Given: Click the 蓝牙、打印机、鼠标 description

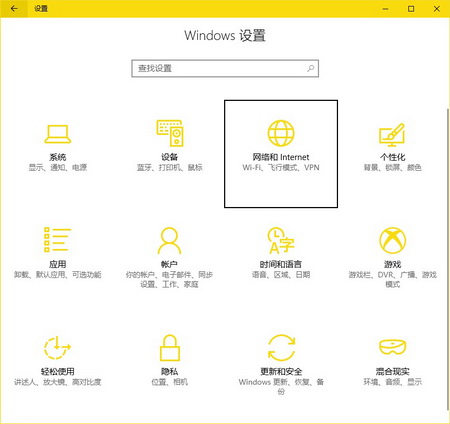Looking at the screenshot, I should point(169,167).
